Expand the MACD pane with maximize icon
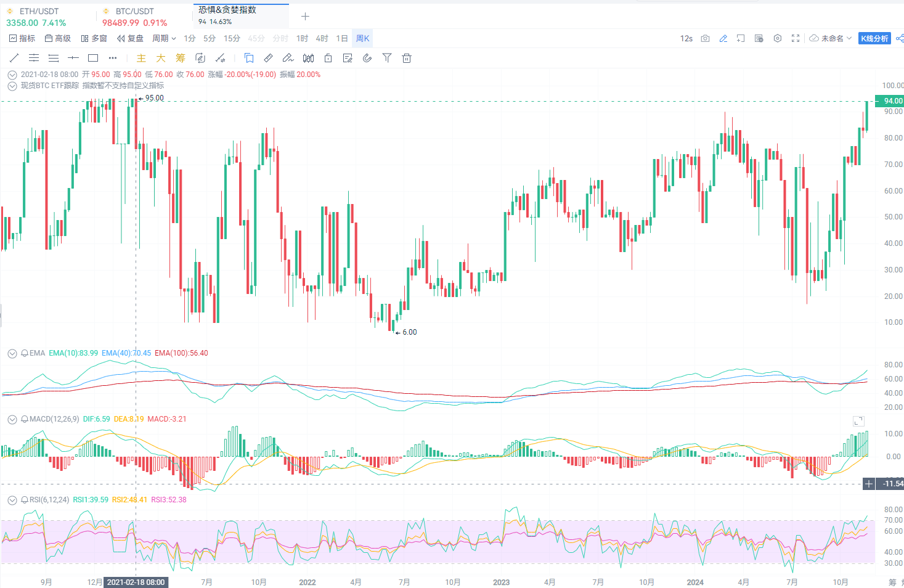This screenshot has height=588, width=904. click(x=858, y=421)
